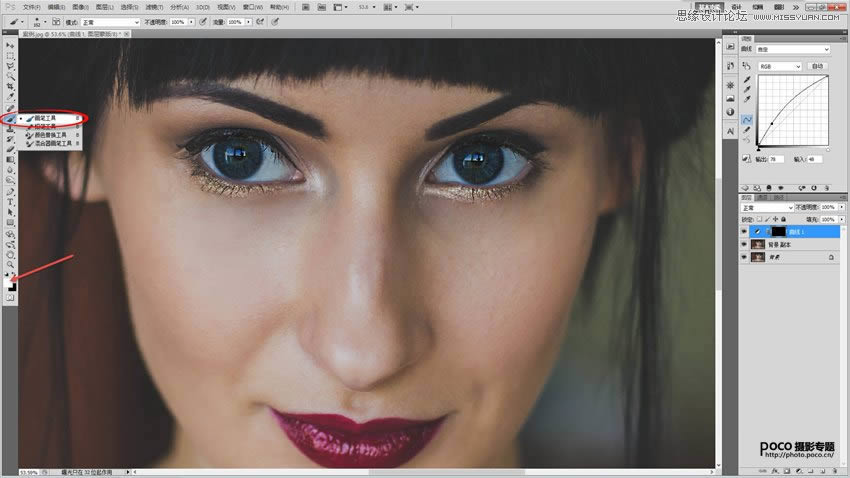Image resolution: width=850 pixels, height=478 pixels.
Task: Enable airbrush mode in options bar
Action: (x=259, y=21)
